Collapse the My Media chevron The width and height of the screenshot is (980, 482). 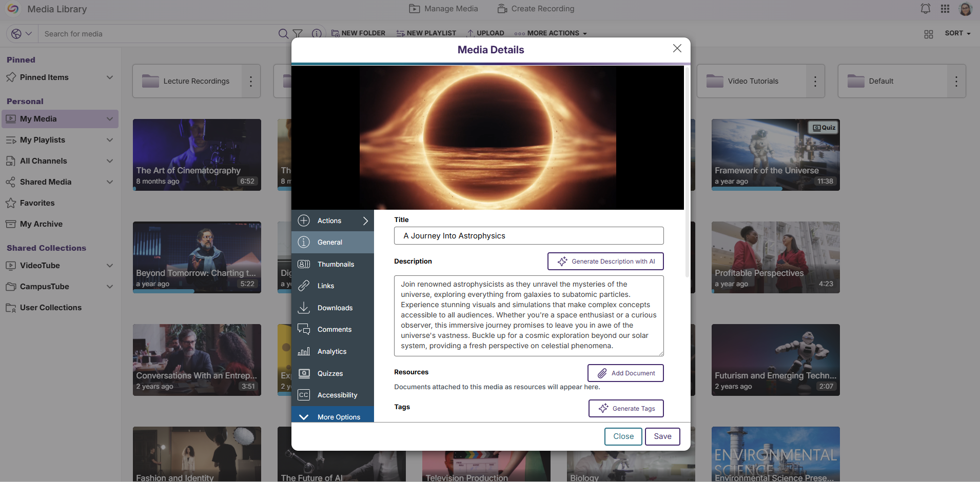click(110, 119)
